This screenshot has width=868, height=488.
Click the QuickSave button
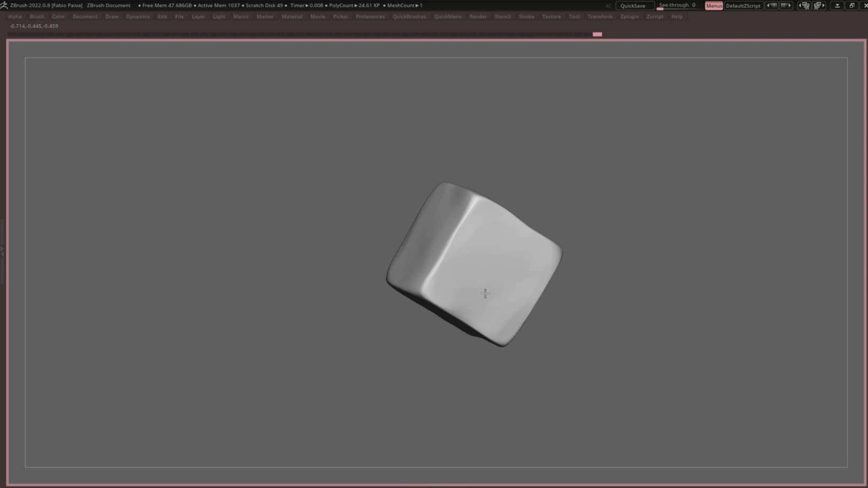633,6
